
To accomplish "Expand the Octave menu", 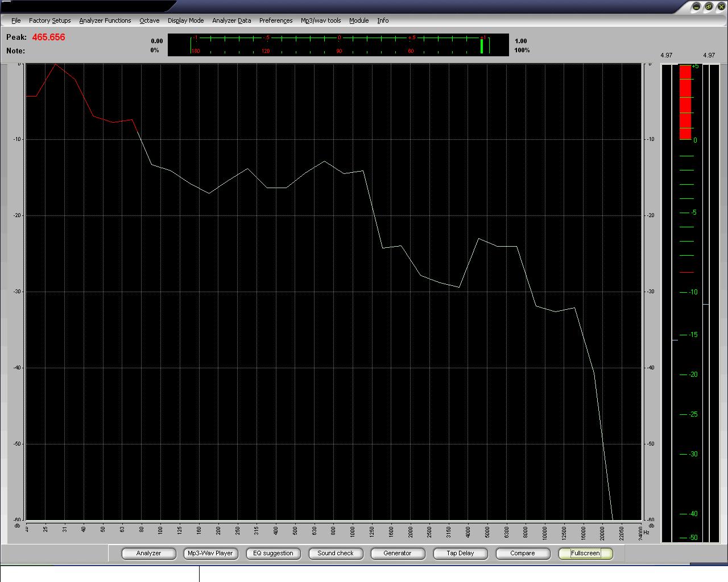I will (149, 20).
